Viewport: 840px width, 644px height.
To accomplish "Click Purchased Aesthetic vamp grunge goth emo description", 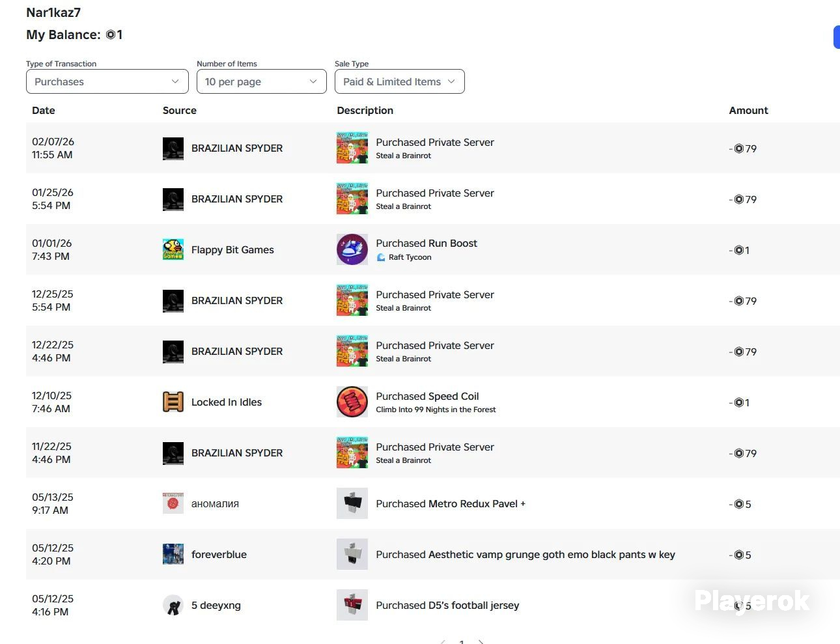I will 525,554.
